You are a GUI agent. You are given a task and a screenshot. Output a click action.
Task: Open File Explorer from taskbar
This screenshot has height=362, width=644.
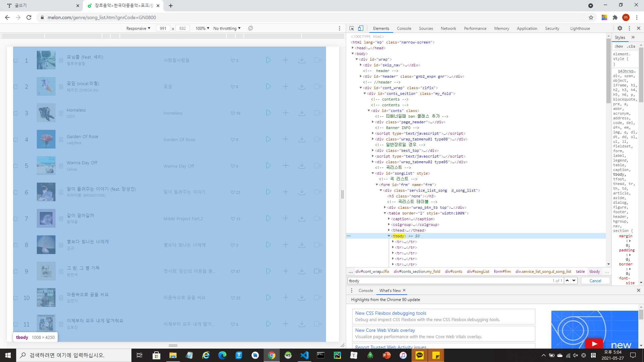coord(173,355)
